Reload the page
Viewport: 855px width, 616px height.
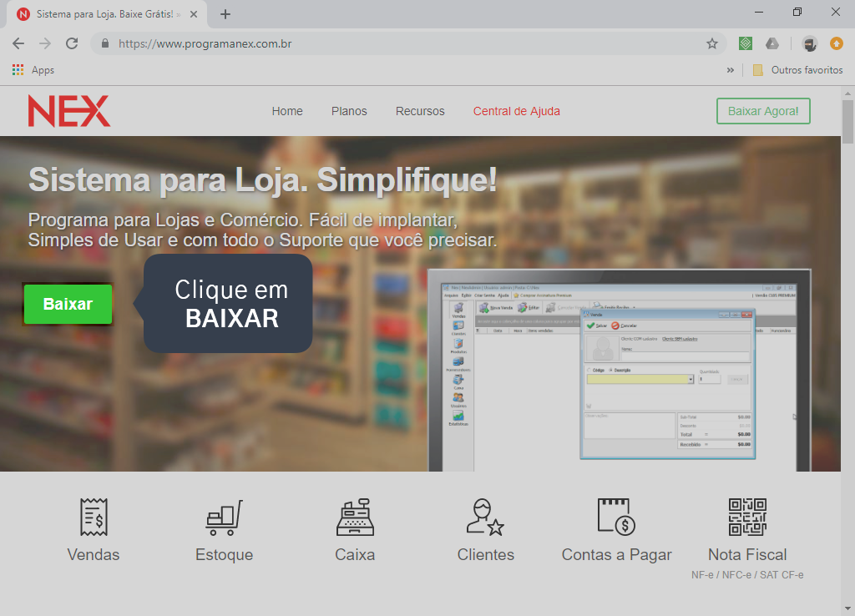click(x=72, y=43)
